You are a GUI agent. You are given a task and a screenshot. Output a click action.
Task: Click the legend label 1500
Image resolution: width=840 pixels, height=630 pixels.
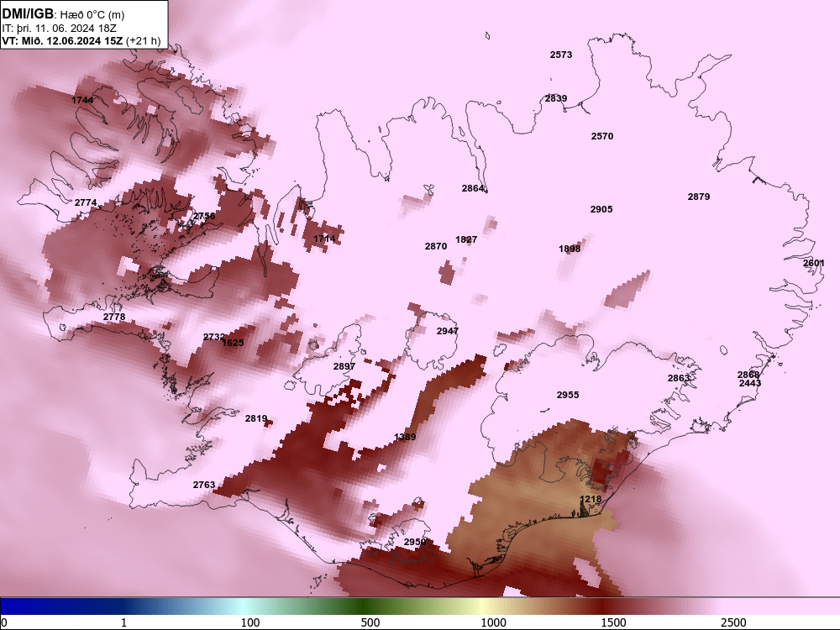pyautogui.click(x=613, y=622)
